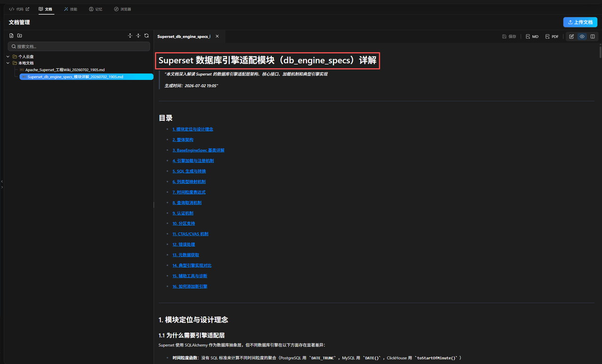Close the Superset_db_engine_specs tab
This screenshot has width=602, height=364.
pyautogui.click(x=217, y=36)
